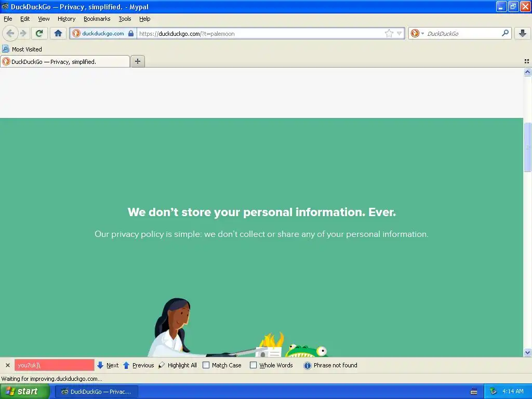
Task: Click the scrollbar down arrow
Action: click(527, 353)
